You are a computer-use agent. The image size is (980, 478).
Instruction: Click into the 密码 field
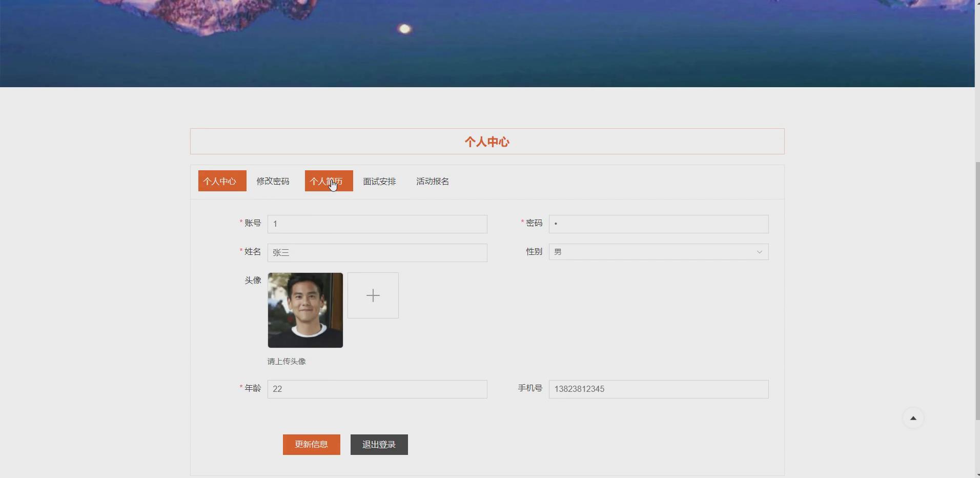click(659, 224)
